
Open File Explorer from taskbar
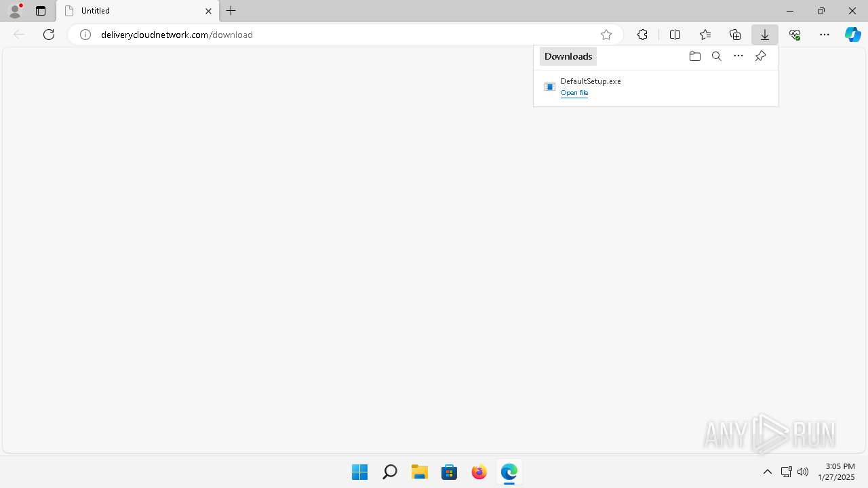point(419,472)
